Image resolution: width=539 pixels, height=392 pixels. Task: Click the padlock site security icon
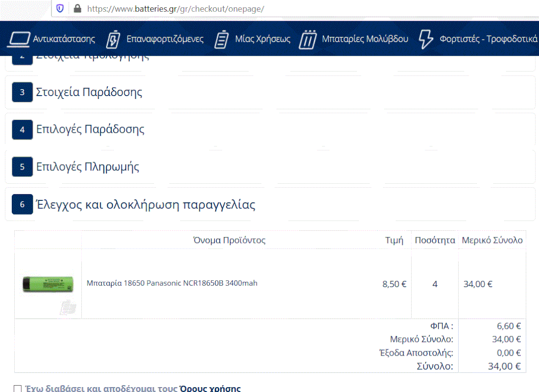coord(78,8)
